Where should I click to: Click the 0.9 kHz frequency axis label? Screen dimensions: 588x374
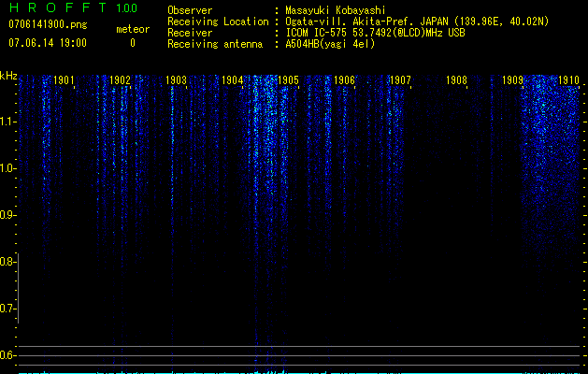(x=7, y=215)
